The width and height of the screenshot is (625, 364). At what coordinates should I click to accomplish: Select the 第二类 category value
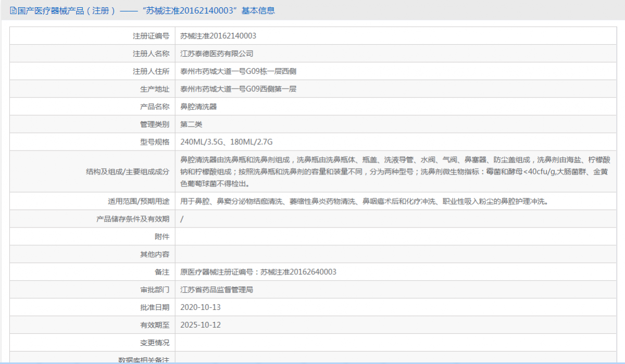pos(191,124)
